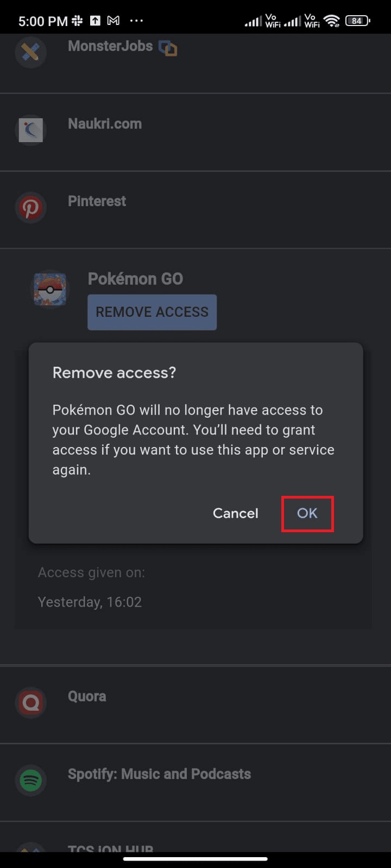Select the Wi-Fi icon in status bar
The width and height of the screenshot is (391, 868).
[332, 20]
